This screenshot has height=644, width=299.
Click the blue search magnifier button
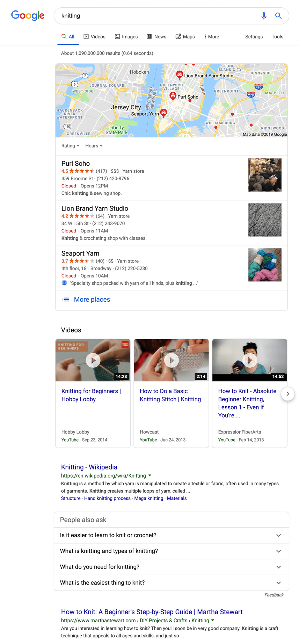coord(278,16)
